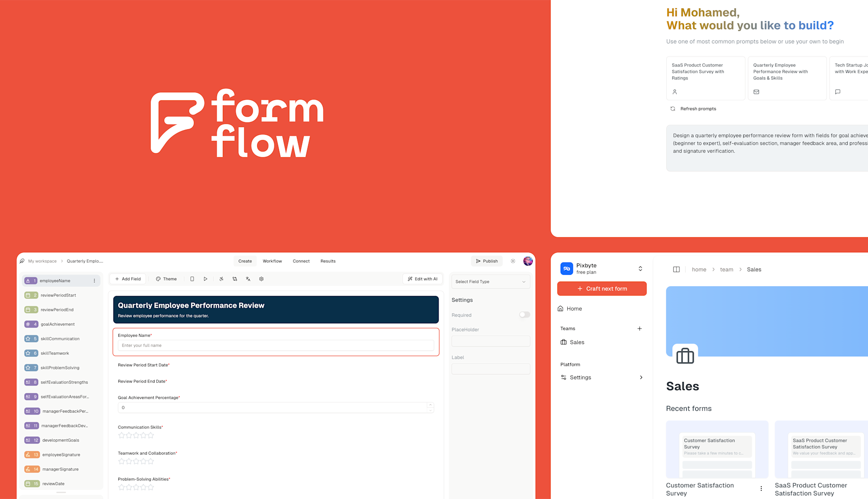This screenshot has width=868, height=499.
Task: Click the Publish button
Action: tap(487, 261)
